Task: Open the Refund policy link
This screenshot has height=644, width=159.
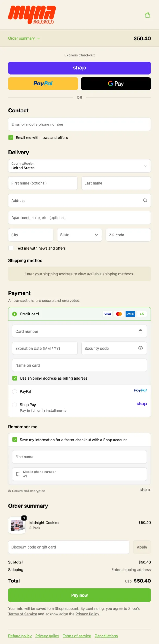Action: [x=20, y=636]
